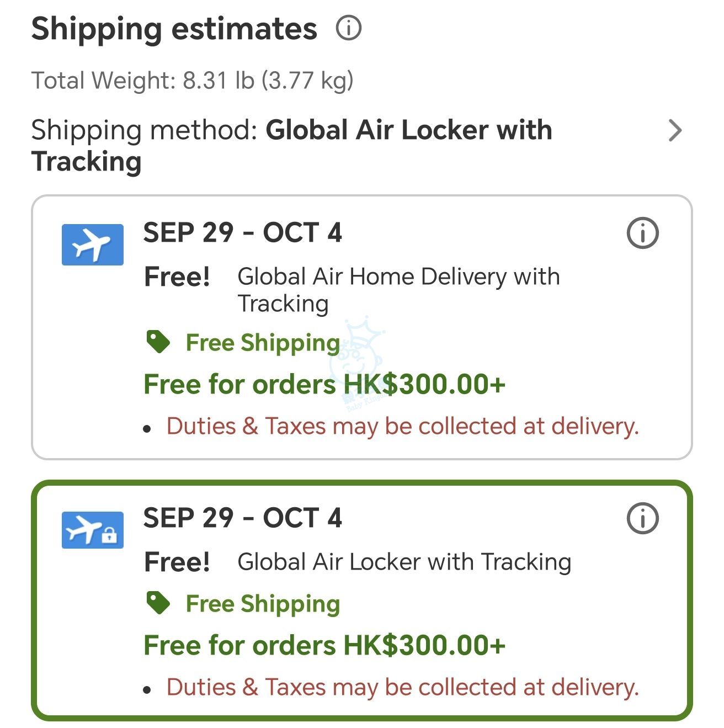Select Global Air Home Delivery with Tracking option
The height and width of the screenshot is (728, 724).
pyautogui.click(x=362, y=327)
